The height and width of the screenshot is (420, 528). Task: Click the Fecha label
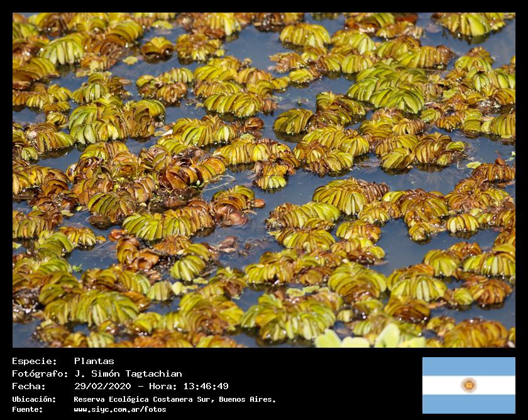pyautogui.click(x=29, y=386)
